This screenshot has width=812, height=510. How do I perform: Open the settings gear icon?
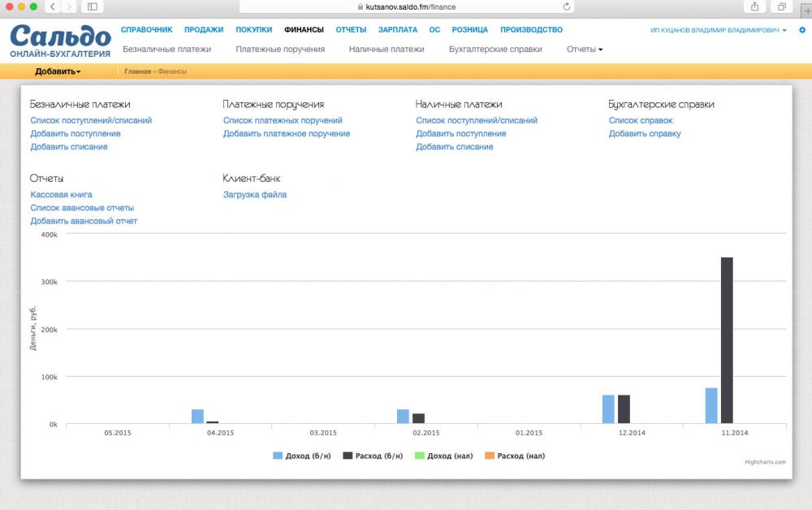click(x=802, y=30)
